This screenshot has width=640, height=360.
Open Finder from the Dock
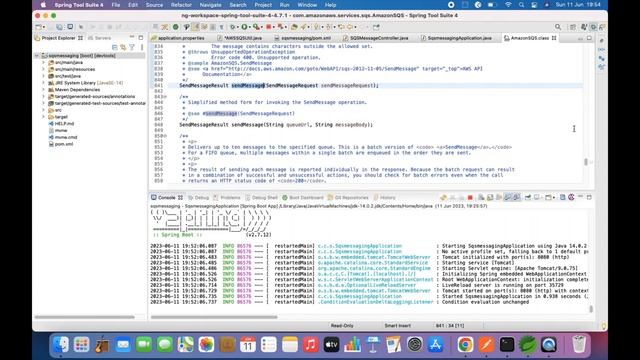tap(61, 344)
